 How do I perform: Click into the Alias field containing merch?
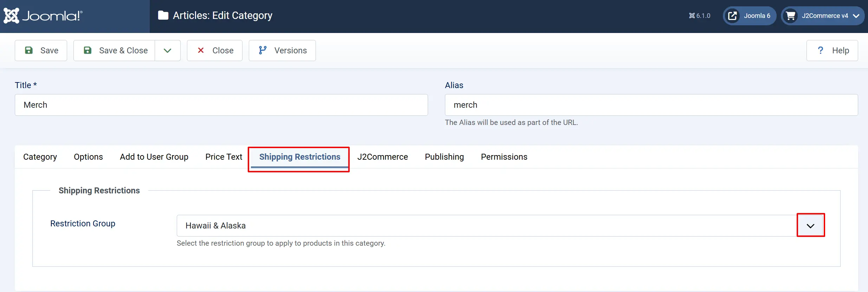coord(652,105)
